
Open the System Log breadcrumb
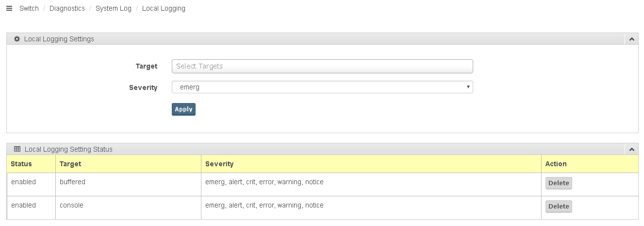pyautogui.click(x=114, y=8)
